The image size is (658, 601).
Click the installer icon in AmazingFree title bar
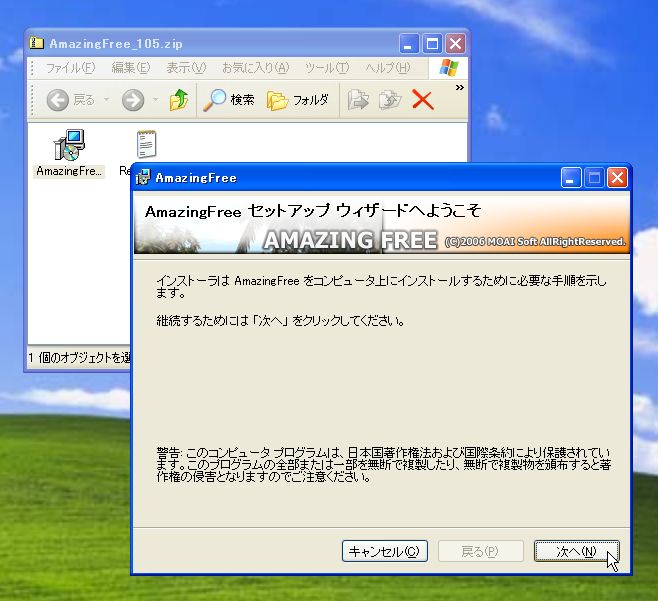click(143, 178)
